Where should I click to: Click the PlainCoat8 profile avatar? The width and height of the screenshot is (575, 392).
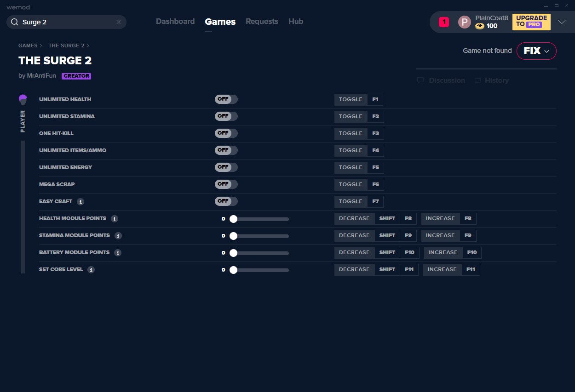click(x=465, y=22)
